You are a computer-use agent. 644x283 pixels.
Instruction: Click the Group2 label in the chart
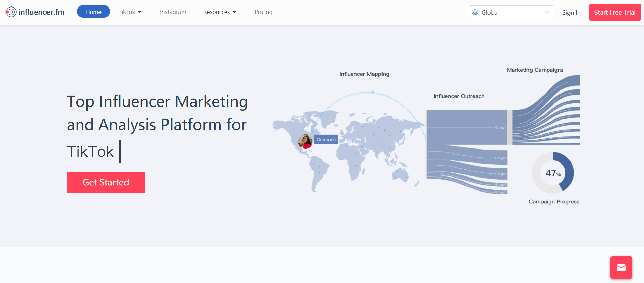pyautogui.click(x=500, y=158)
